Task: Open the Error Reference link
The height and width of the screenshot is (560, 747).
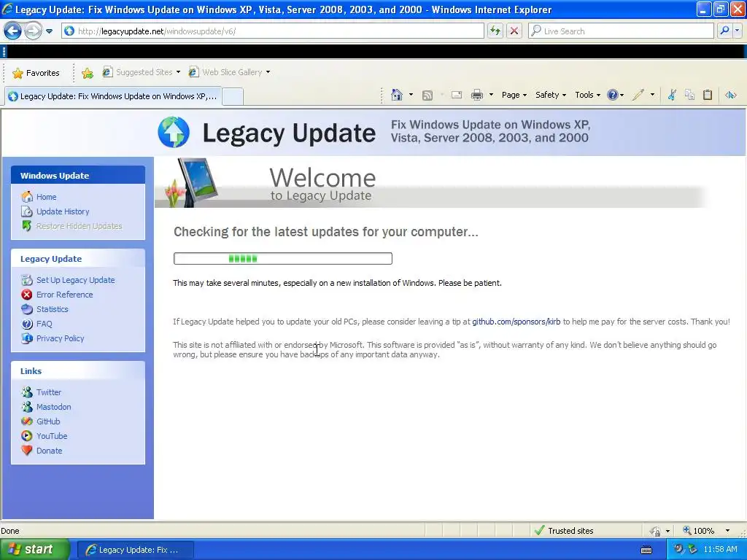Action: (x=64, y=295)
